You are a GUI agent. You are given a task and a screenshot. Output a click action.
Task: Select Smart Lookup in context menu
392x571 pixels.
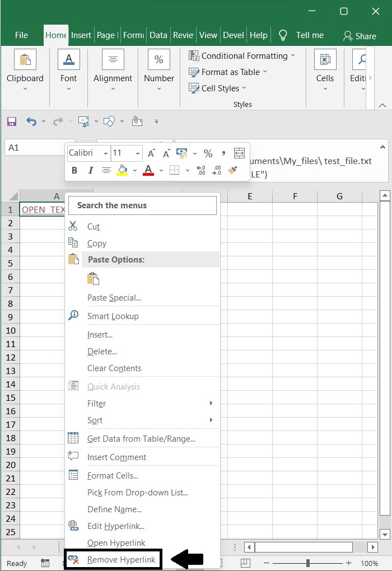pyautogui.click(x=142, y=316)
